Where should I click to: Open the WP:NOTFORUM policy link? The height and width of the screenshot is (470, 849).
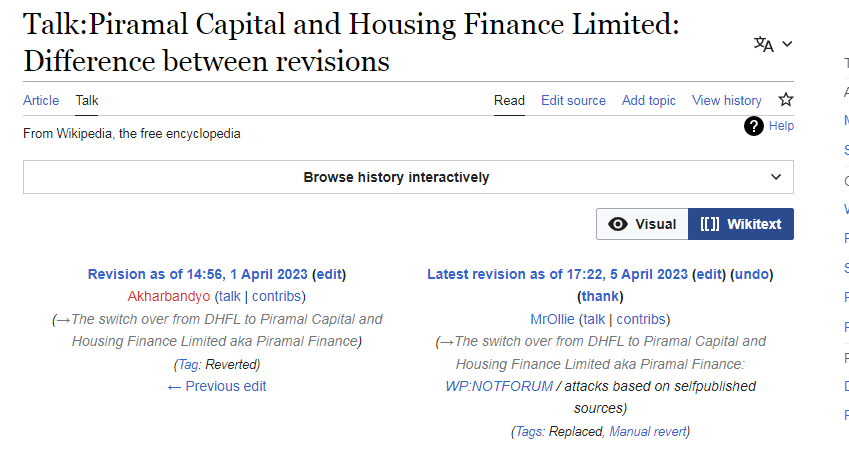[x=499, y=386]
